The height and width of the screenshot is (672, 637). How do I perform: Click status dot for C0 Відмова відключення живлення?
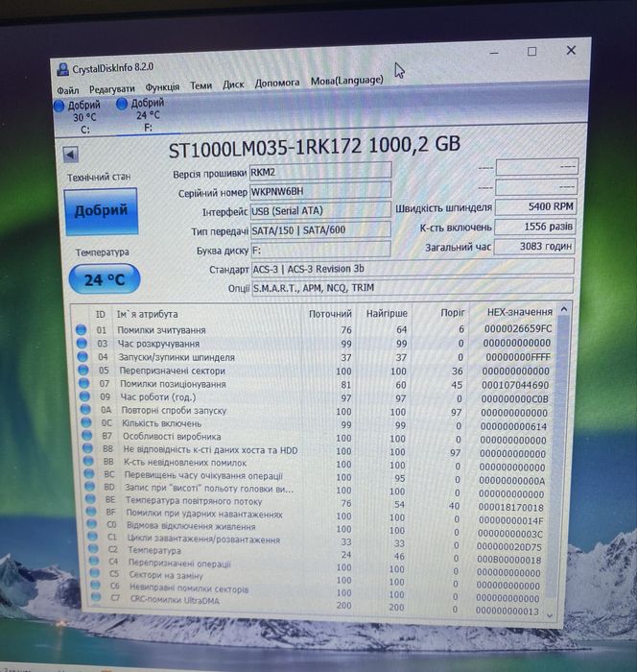tap(92, 524)
